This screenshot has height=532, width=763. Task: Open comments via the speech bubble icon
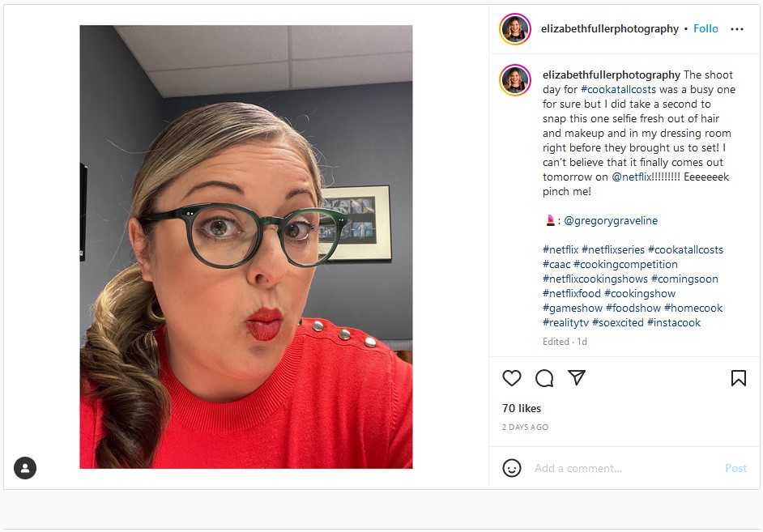click(544, 378)
